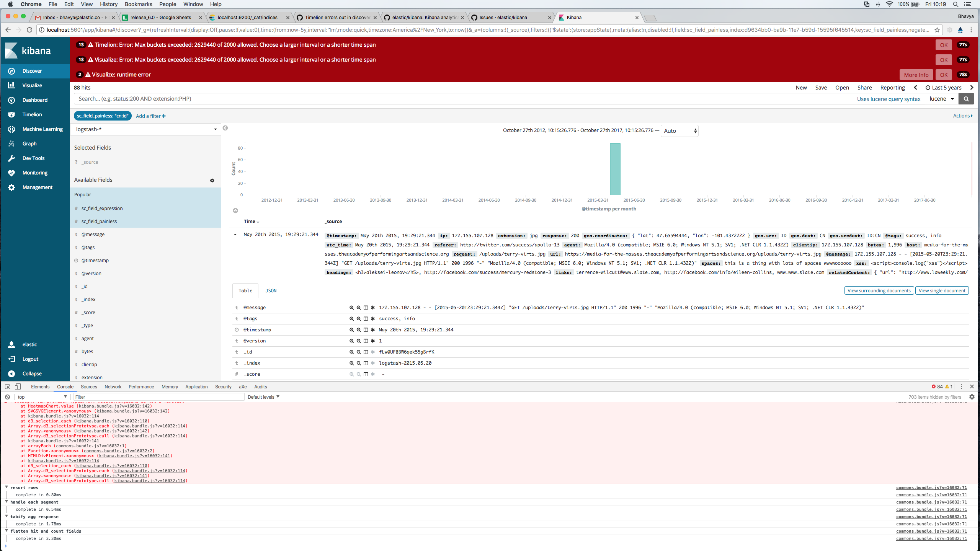Open the Machine Learning app

click(42, 129)
